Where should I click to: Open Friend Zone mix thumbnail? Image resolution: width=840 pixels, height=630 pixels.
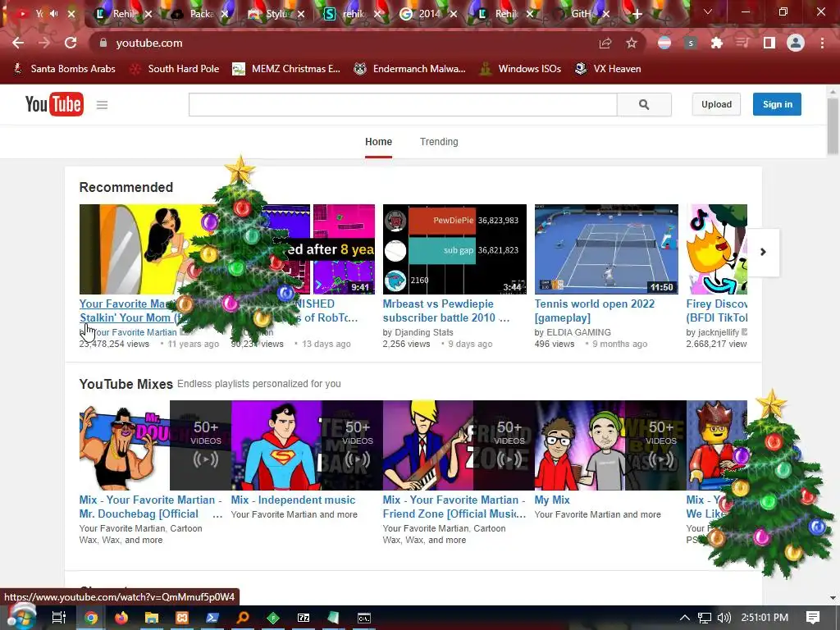coord(459,445)
